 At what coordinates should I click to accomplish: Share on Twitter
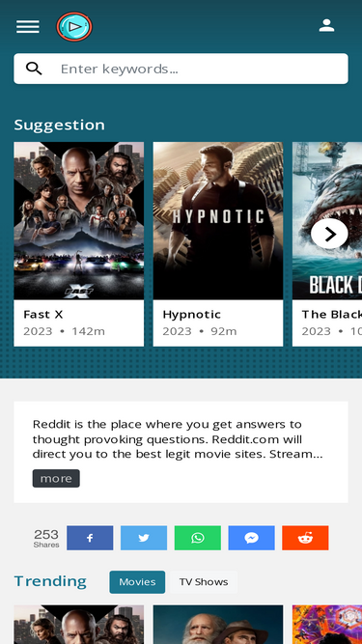pos(144,538)
